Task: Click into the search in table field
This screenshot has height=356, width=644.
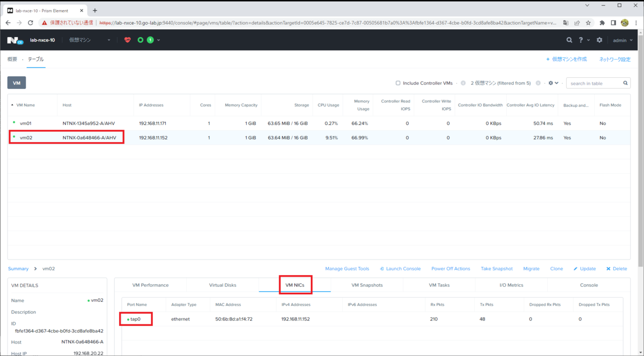Action: pyautogui.click(x=594, y=83)
